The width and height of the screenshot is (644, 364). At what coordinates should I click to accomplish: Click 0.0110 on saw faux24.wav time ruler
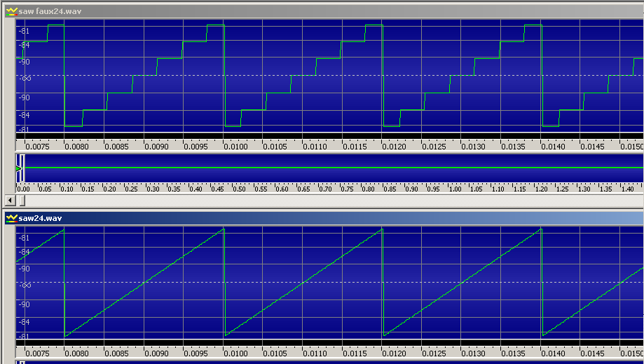tap(315, 147)
